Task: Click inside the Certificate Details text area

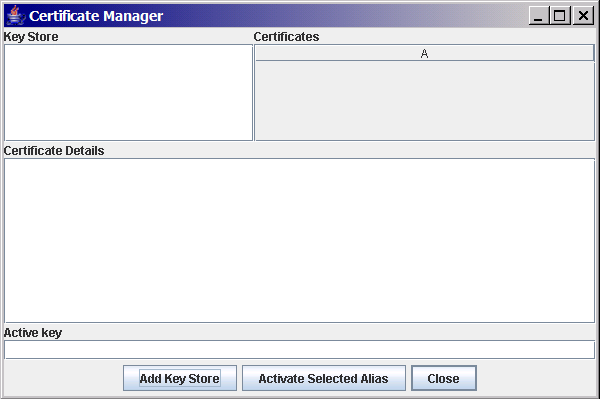Action: 299,241
